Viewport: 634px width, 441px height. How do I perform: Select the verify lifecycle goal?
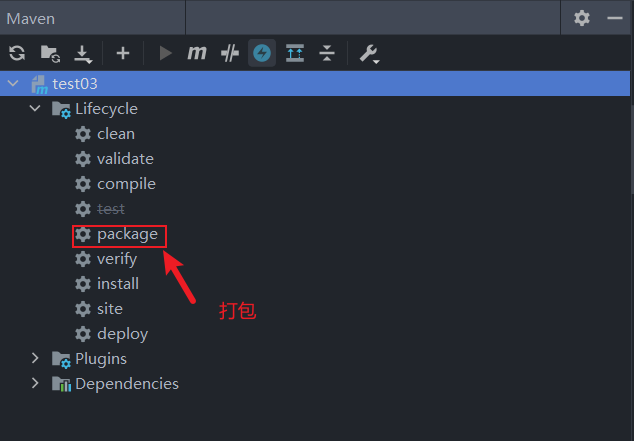coord(117,260)
